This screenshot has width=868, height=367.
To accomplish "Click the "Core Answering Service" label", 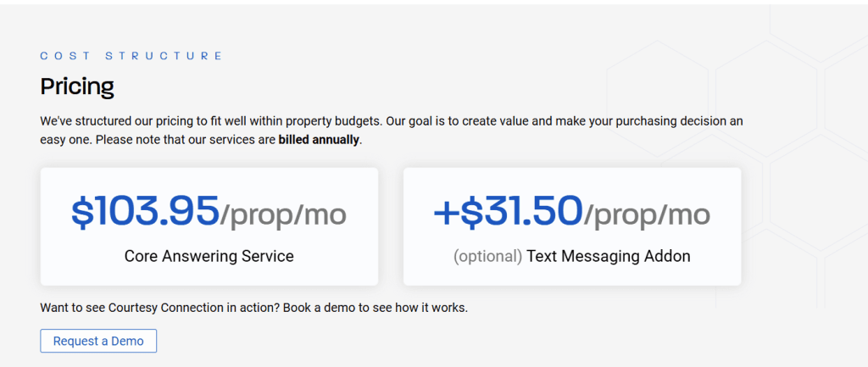I will click(209, 256).
